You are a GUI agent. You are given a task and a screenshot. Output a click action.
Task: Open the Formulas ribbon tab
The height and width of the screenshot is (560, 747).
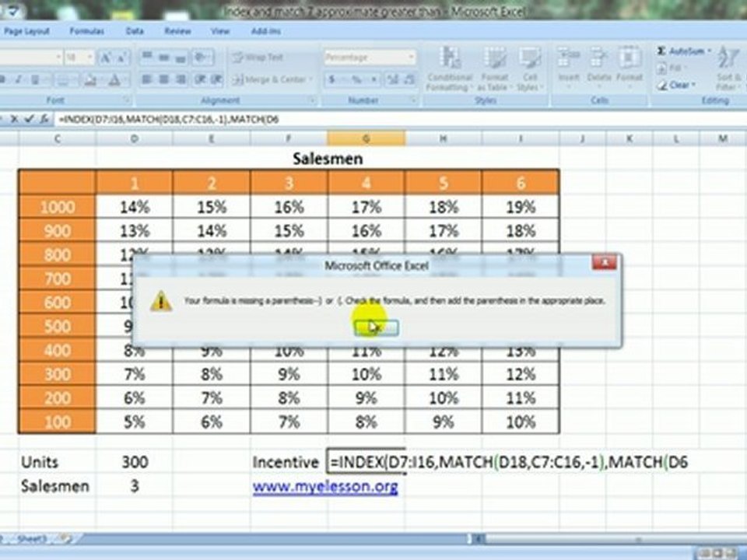point(86,31)
